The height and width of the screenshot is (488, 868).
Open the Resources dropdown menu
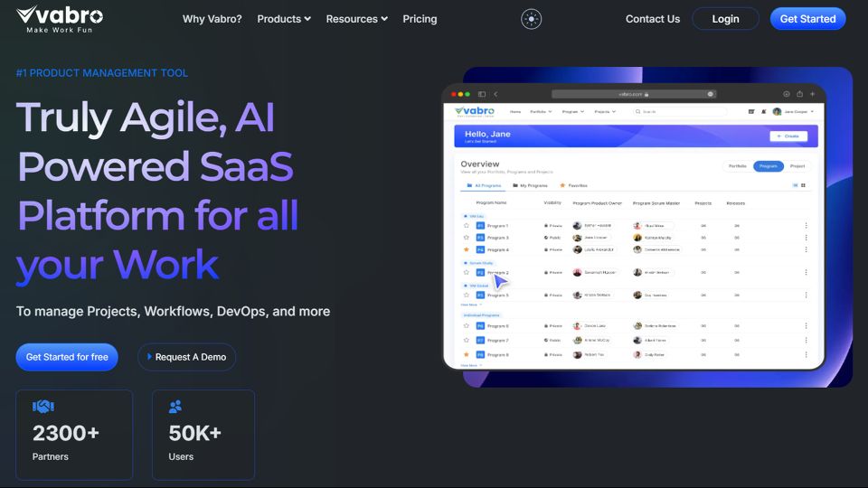[356, 19]
